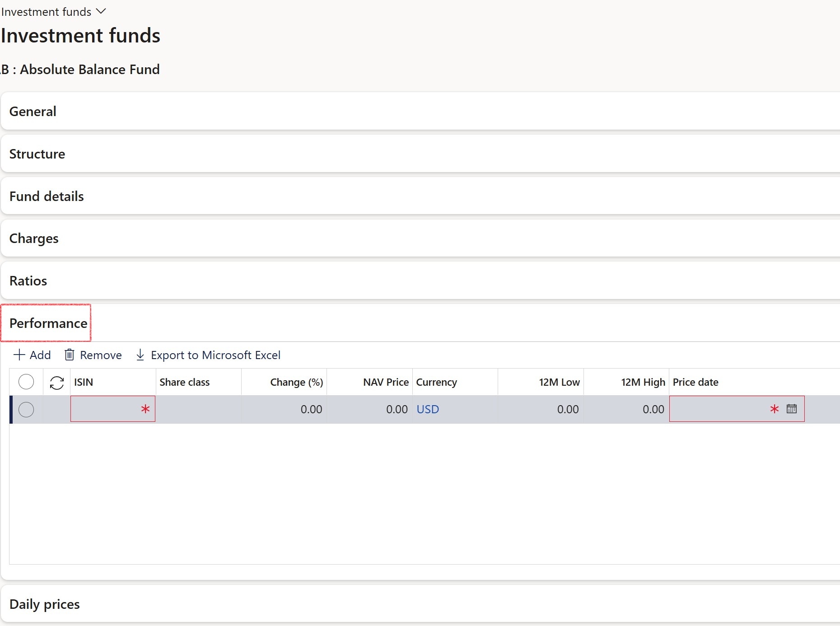Image resolution: width=840 pixels, height=626 pixels.
Task: Open the Investment funds view dropdown
Action: click(53, 12)
